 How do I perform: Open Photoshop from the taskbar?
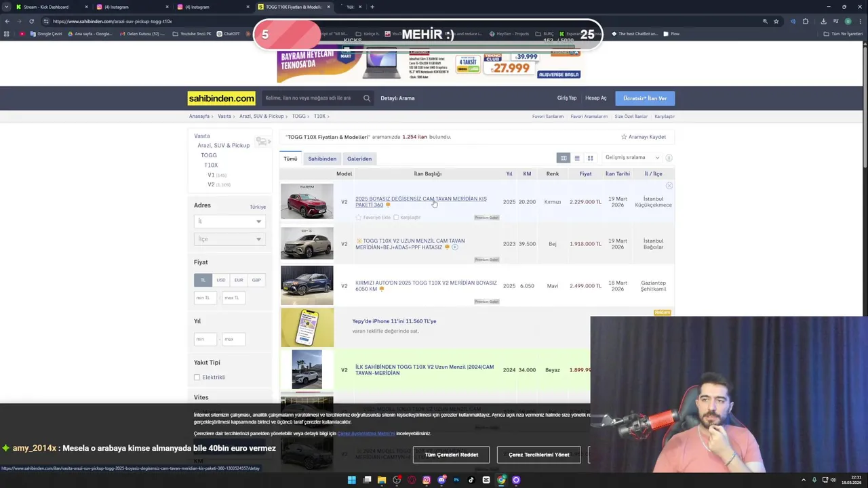tap(456, 480)
